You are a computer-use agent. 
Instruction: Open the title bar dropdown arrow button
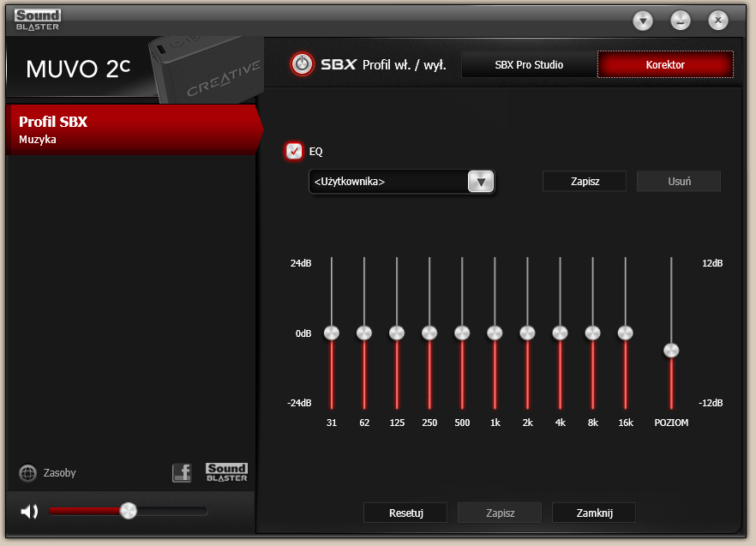click(643, 21)
